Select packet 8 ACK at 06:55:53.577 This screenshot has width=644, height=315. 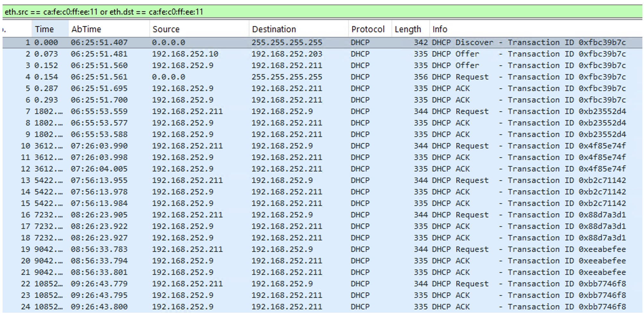tap(322, 123)
